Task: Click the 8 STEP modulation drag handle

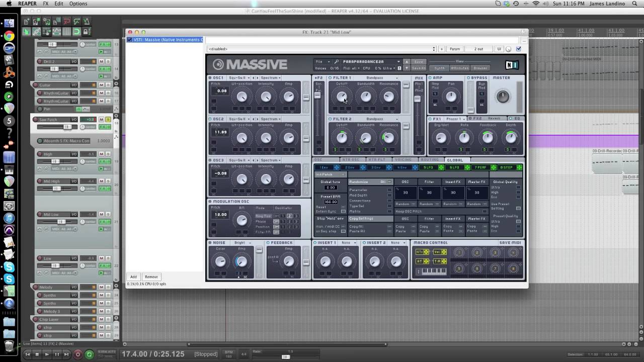Action: 519,167
